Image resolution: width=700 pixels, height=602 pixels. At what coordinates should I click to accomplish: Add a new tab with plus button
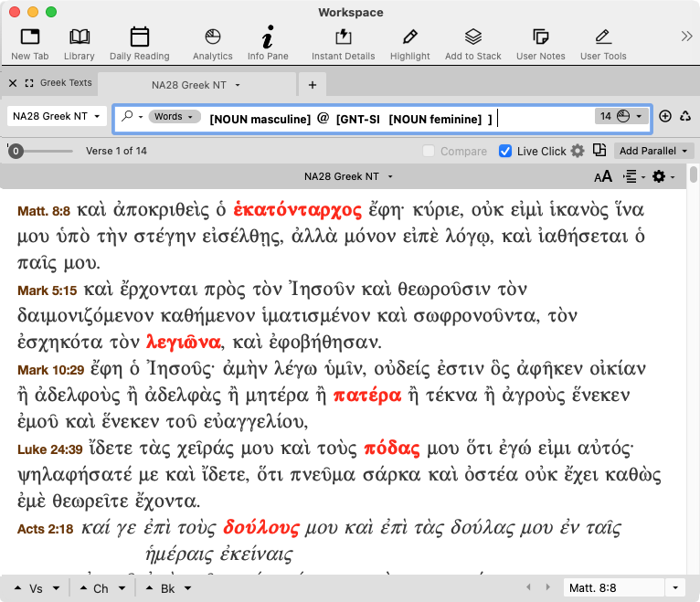[312, 84]
